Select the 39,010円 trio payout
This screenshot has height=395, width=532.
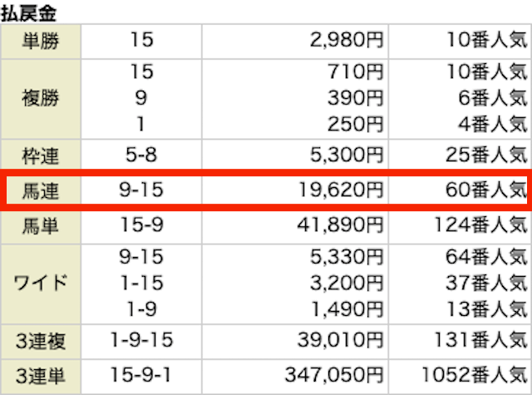pos(341,339)
